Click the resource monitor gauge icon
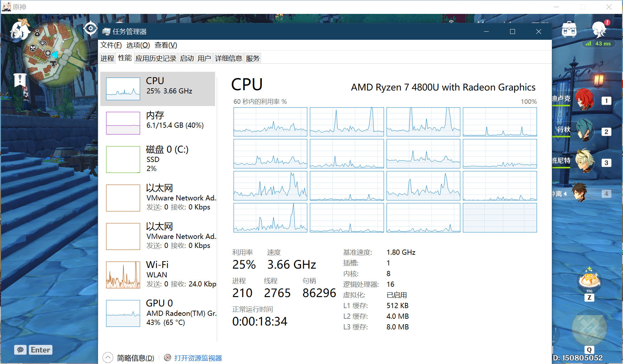 [168, 358]
